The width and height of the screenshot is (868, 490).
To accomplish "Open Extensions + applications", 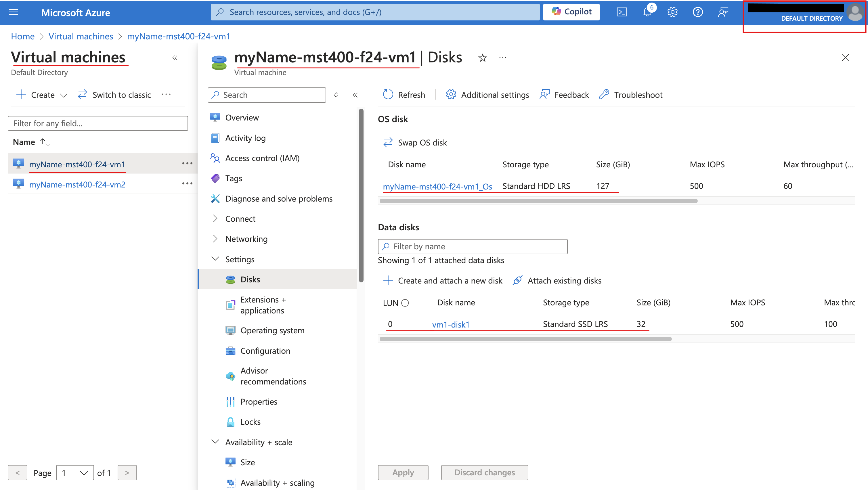I will tap(263, 305).
